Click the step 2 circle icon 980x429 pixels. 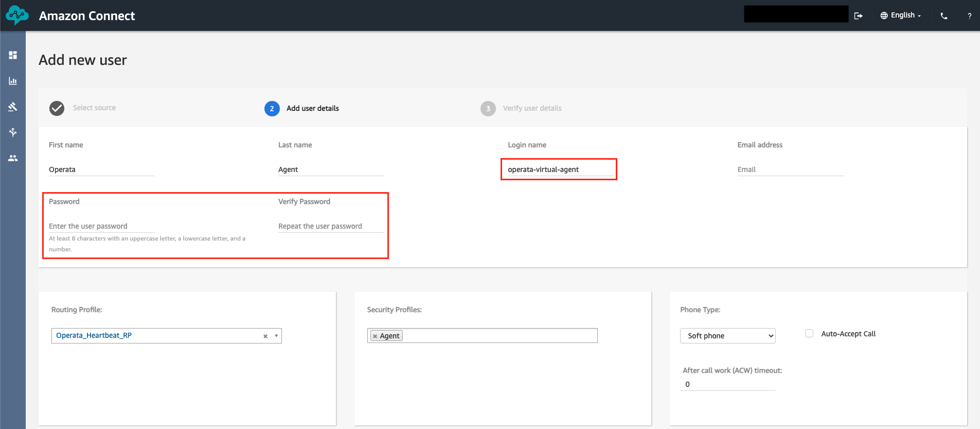[x=272, y=109]
